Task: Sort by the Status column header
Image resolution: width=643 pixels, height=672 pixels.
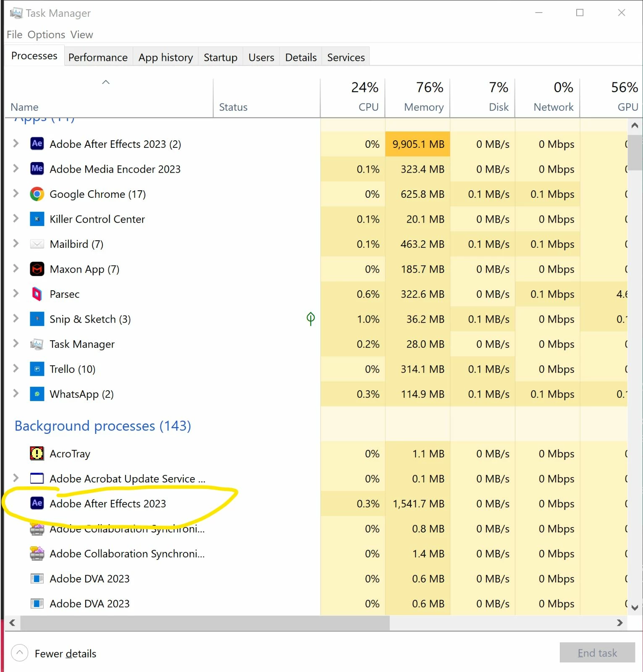Action: (266, 97)
